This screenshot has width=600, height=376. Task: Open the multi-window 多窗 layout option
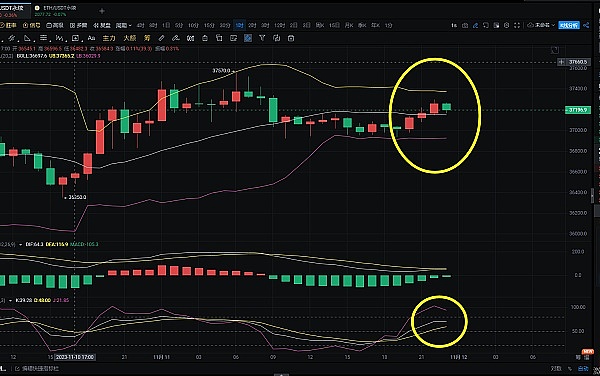pyautogui.click(x=78, y=25)
